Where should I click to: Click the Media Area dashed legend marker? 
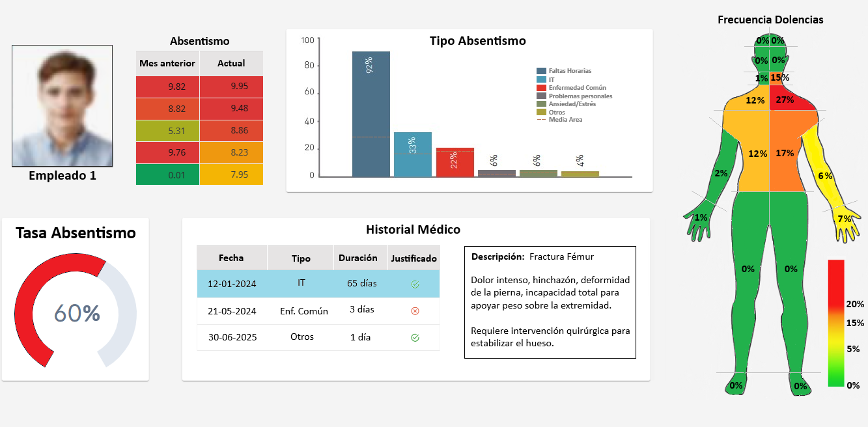(x=541, y=120)
